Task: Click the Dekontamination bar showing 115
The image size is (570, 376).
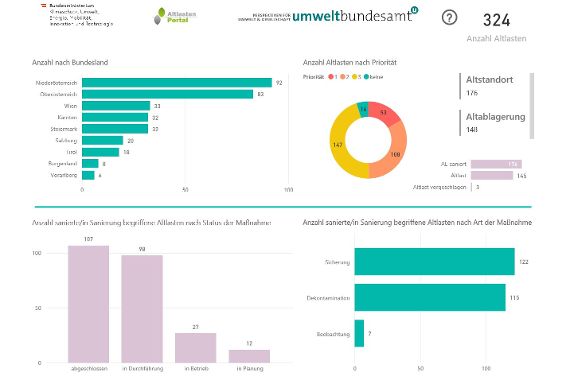Action: (x=430, y=297)
